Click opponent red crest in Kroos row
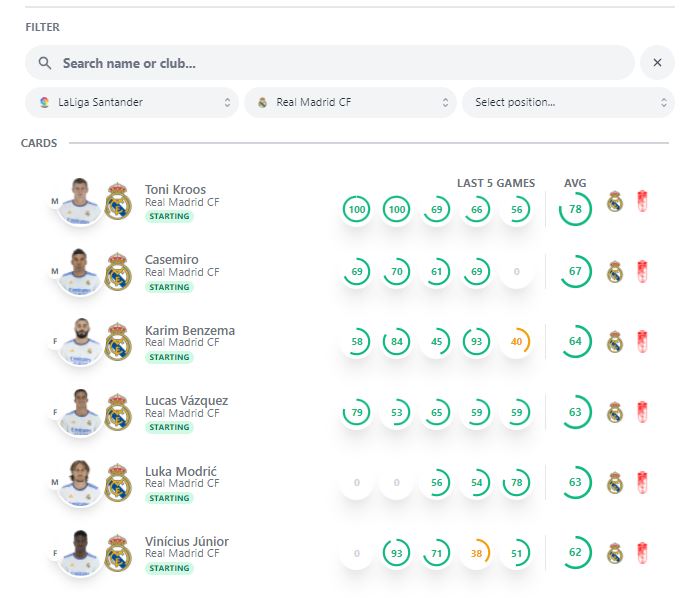 643,202
